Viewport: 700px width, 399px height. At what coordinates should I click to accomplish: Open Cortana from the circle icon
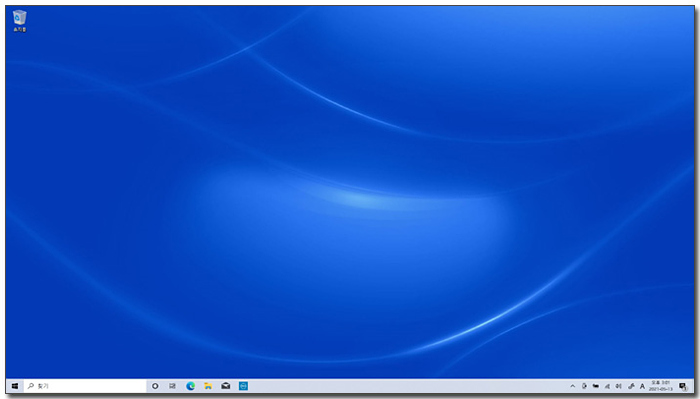tap(155, 386)
